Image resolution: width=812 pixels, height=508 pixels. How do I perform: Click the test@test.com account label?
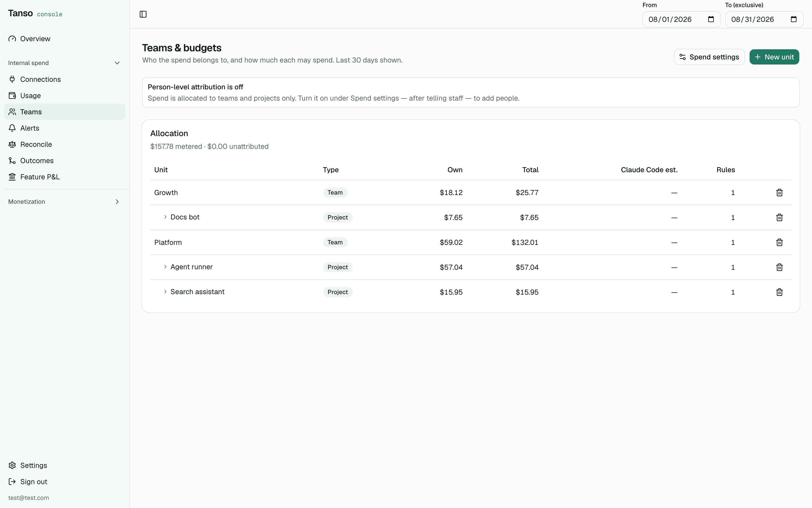(x=28, y=498)
